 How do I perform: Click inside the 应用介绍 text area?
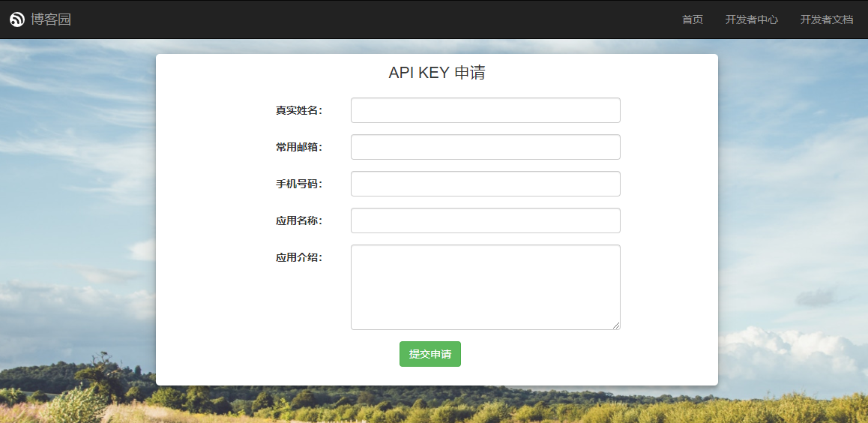coord(486,287)
